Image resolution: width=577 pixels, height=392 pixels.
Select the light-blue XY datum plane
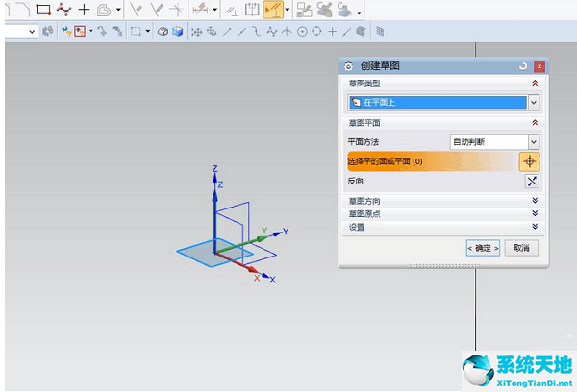click(x=199, y=254)
